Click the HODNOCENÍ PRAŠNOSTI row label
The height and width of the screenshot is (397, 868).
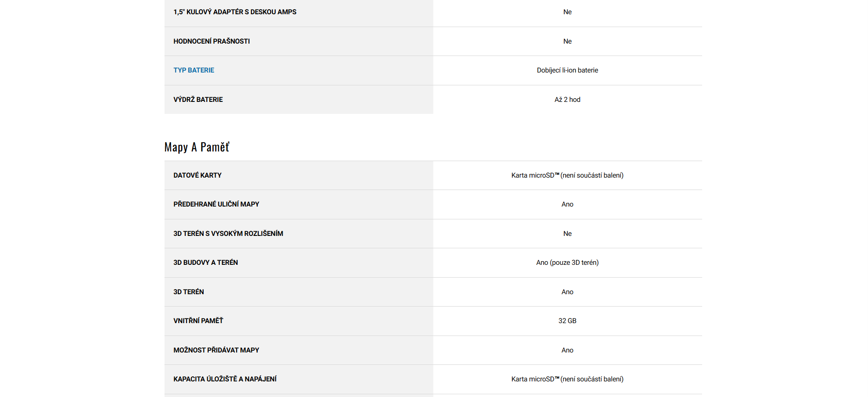click(x=211, y=41)
